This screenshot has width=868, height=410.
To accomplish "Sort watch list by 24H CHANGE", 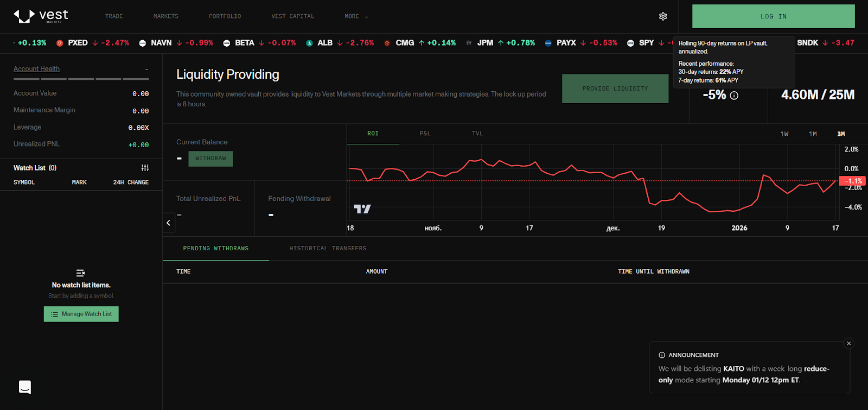I will click(131, 182).
